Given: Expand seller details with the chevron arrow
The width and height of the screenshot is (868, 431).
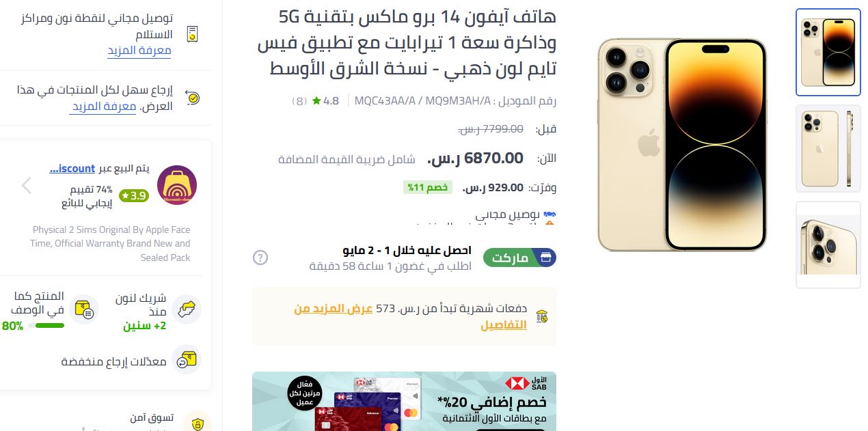Looking at the screenshot, I should tap(27, 185).
